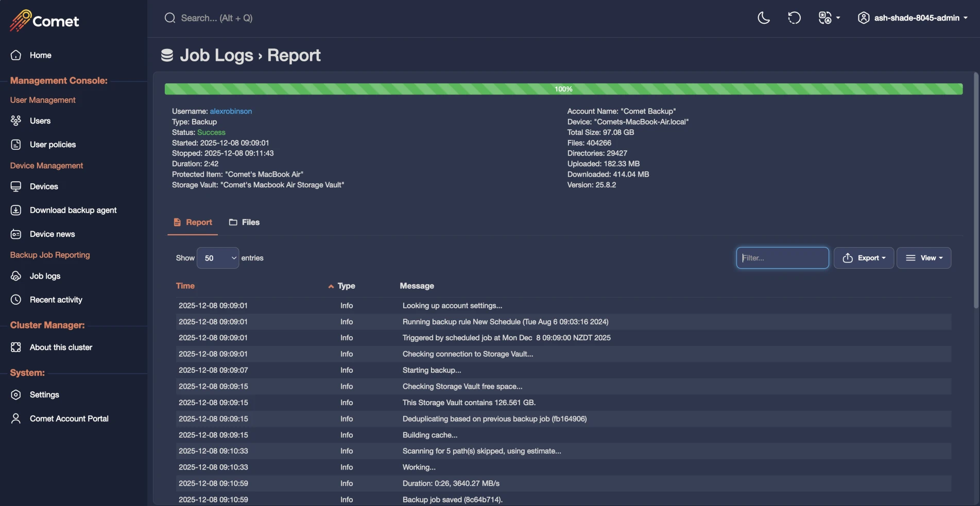
Task: Sort by the Type column header
Action: click(x=346, y=286)
